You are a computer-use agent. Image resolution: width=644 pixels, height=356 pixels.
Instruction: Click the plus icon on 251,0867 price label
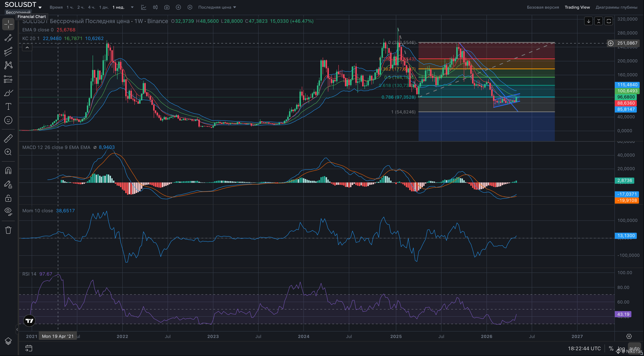[x=610, y=43]
